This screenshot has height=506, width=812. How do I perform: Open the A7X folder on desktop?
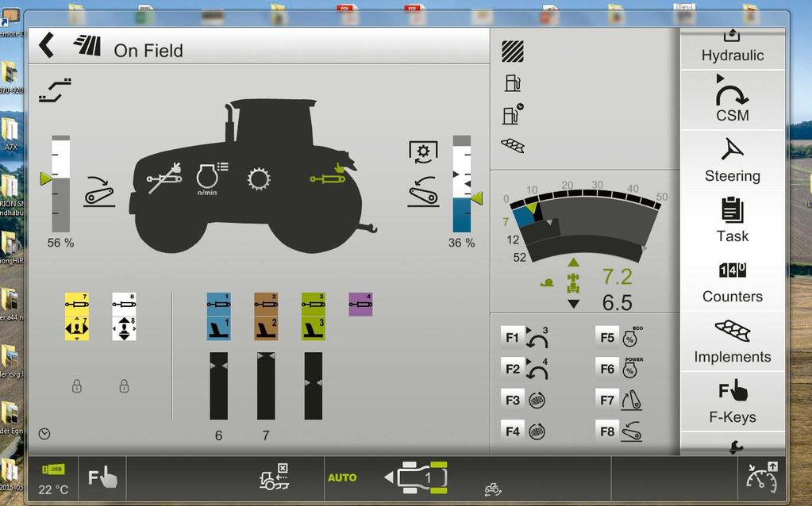click(x=10, y=132)
